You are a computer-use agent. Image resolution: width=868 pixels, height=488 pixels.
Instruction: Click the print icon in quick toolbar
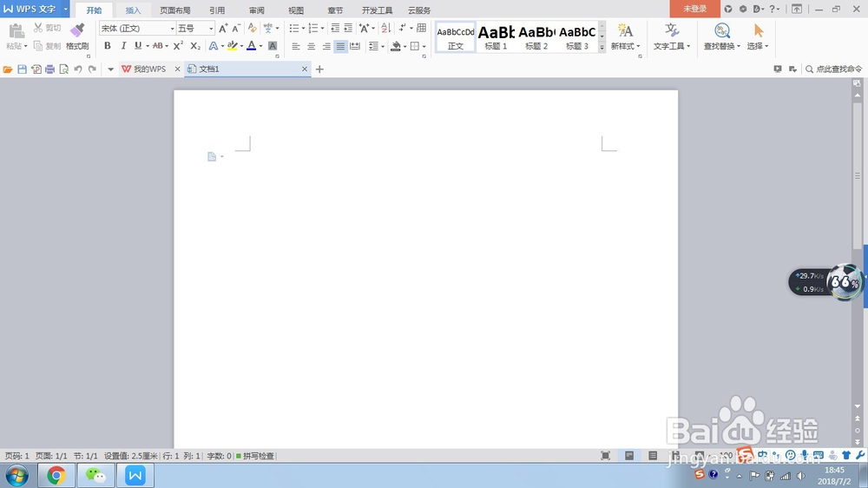(x=49, y=69)
